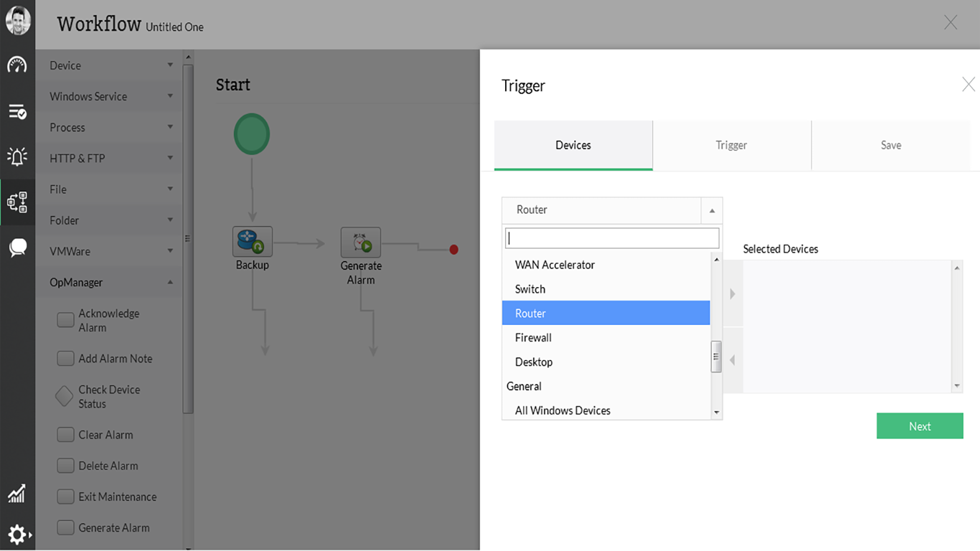Open the Settings gear icon
The height and width of the screenshot is (551, 980).
click(x=15, y=534)
